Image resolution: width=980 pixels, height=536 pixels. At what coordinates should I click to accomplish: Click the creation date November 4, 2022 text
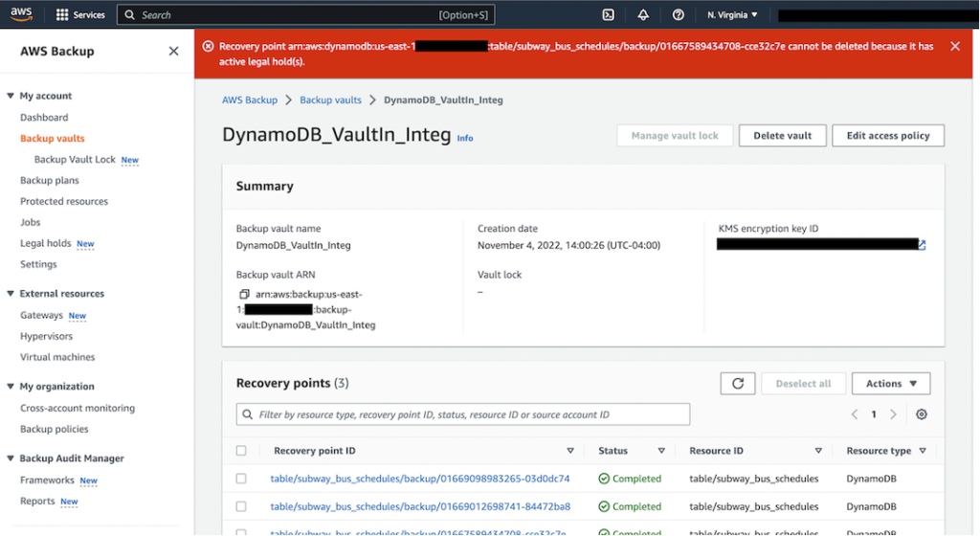[568, 246]
